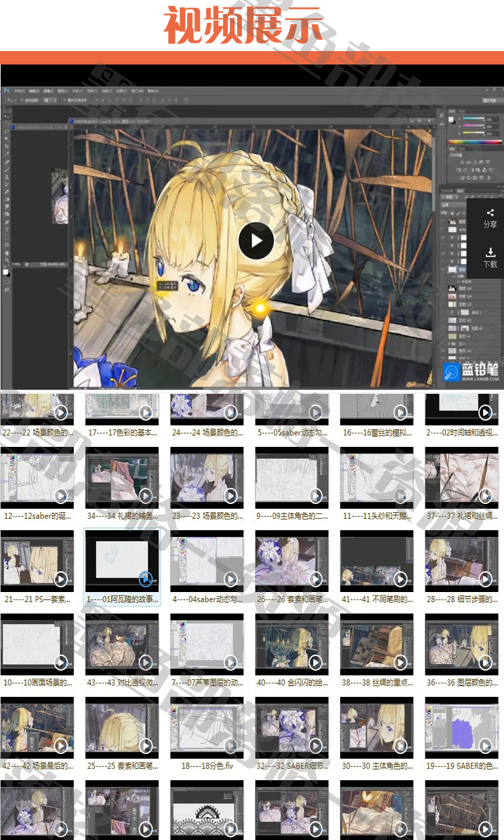Select file name 32----32 SABER细节
Image resolution: width=504 pixels, height=840 pixels.
[x=292, y=765]
